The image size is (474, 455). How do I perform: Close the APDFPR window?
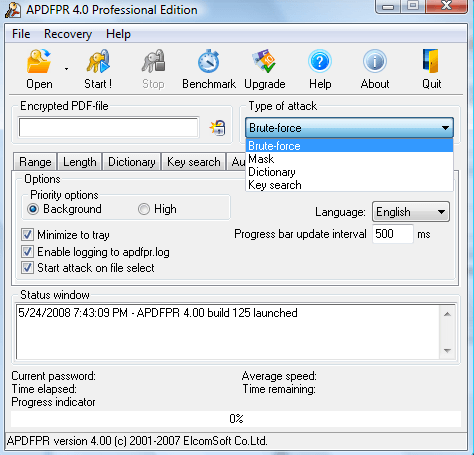tap(446, 6)
